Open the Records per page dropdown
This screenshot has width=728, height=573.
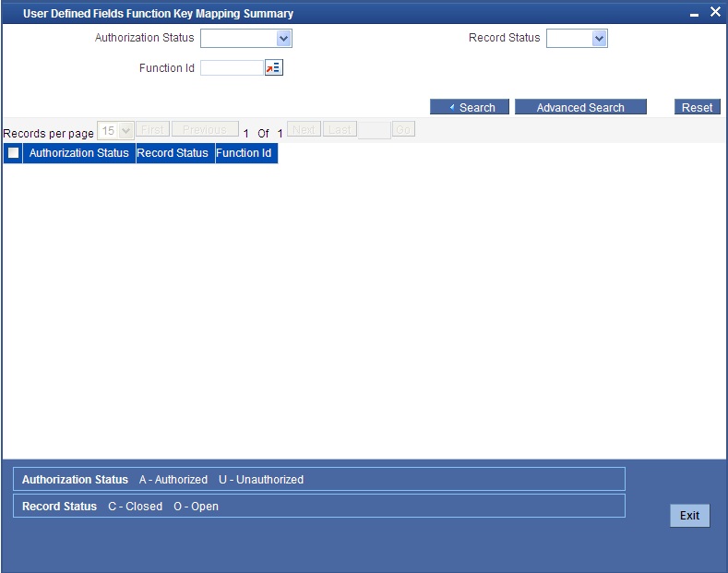115,130
